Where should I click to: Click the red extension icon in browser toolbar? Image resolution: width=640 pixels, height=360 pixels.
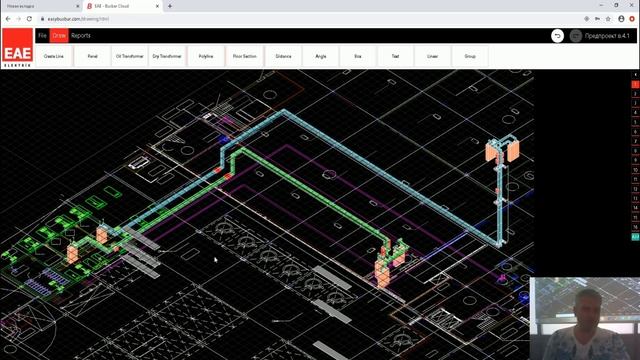point(633,19)
